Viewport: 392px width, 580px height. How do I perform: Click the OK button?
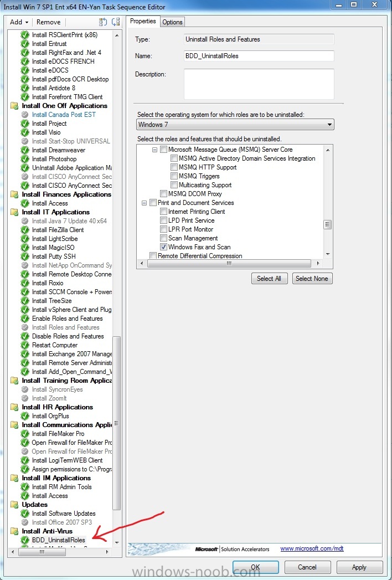pyautogui.click(x=256, y=567)
